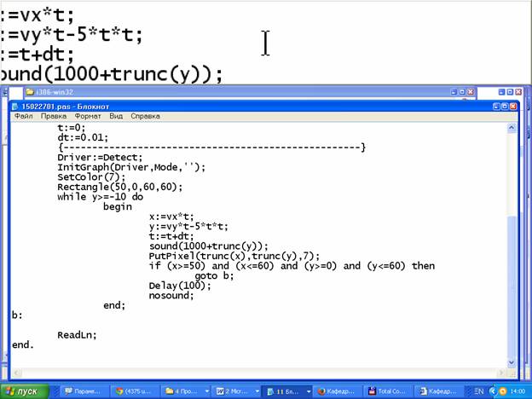
Task: Click the word 'begin' in the code
Action: (118, 207)
